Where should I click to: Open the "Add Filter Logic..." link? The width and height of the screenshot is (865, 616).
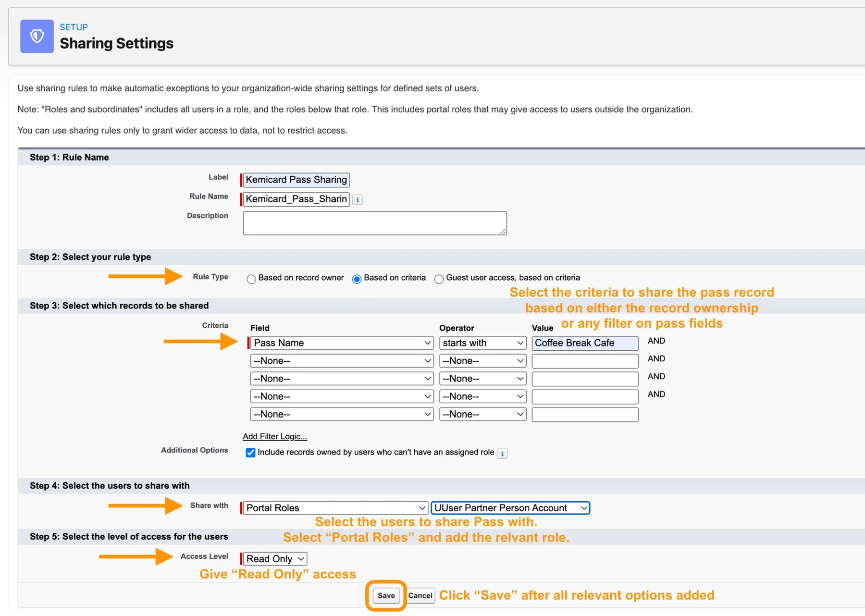[275, 436]
